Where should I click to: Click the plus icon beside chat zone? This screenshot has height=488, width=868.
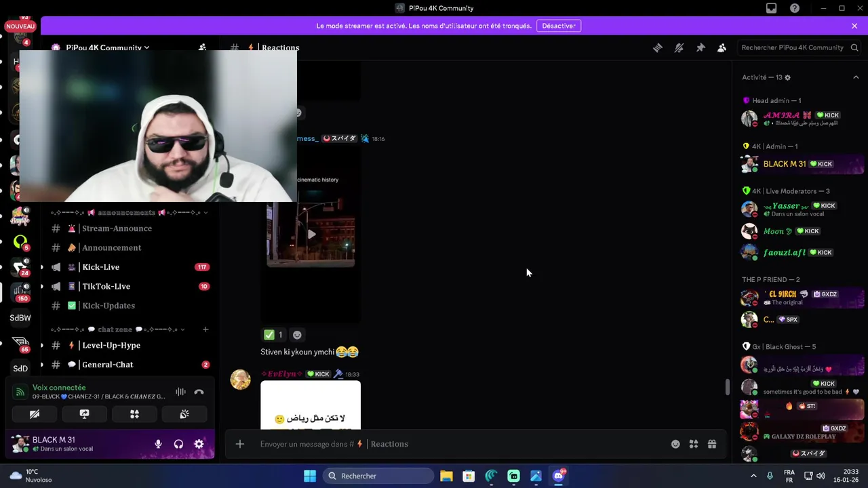[205, 329]
